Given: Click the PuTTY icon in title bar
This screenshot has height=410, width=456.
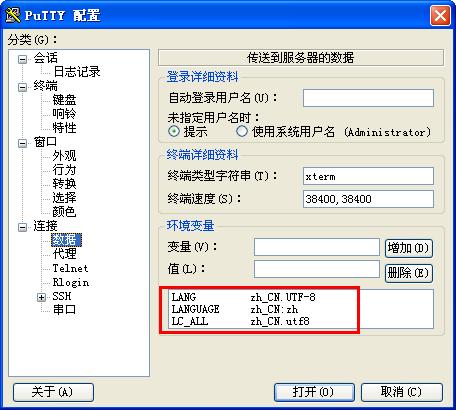Looking at the screenshot, I should pos(13,15).
